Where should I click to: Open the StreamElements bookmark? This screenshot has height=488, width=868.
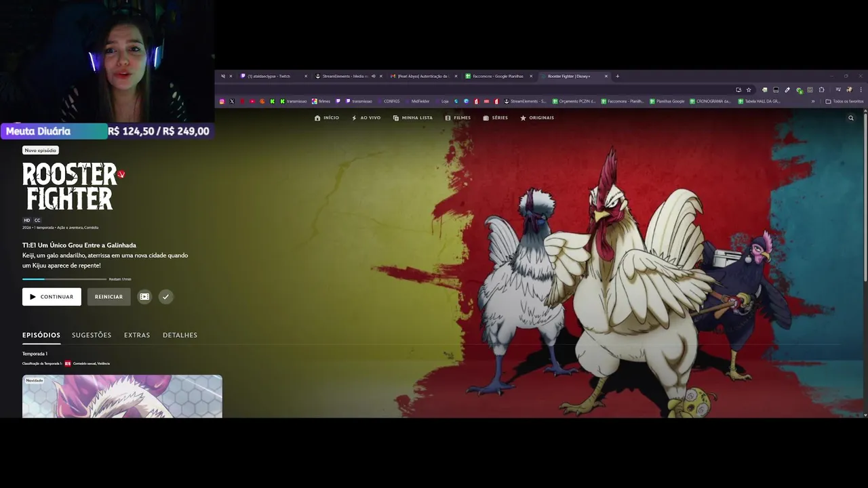(525, 101)
